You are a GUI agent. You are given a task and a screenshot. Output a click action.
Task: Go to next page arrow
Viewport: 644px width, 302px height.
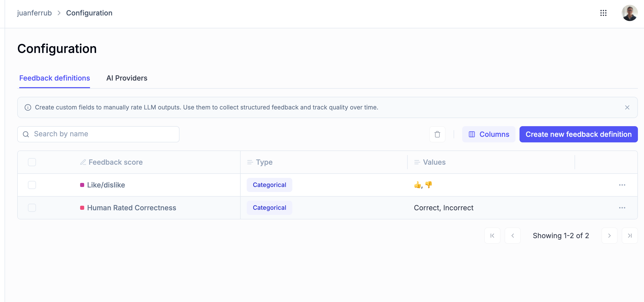[610, 236]
